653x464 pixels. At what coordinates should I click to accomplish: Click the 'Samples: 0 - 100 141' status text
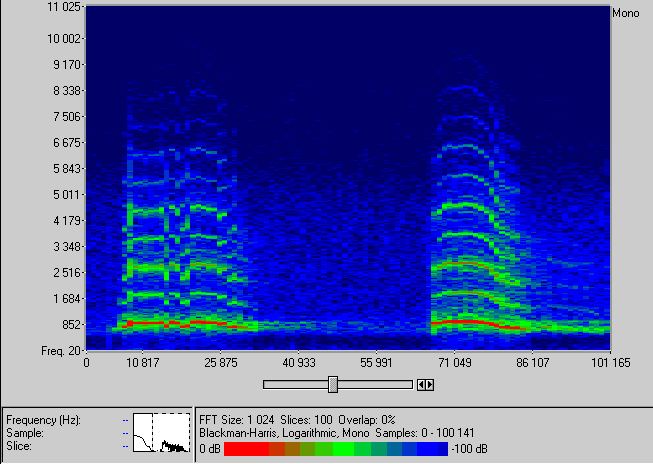click(425, 433)
